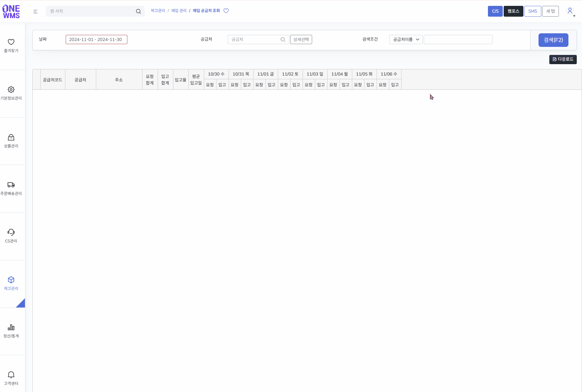Open the date range picker field

(x=97, y=39)
